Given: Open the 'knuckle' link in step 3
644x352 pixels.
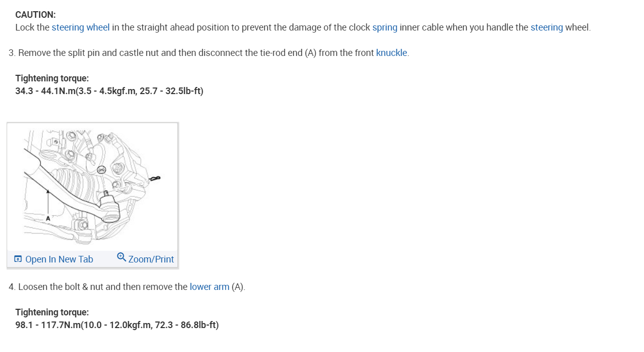Looking at the screenshot, I should click(391, 53).
